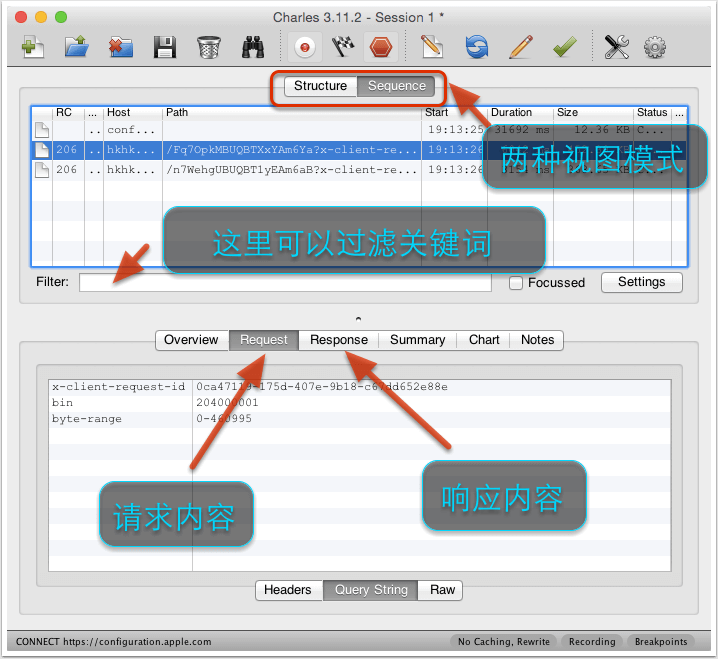This screenshot has width=718, height=659.
Task: Toggle recording with the red record icon
Action: click(302, 47)
